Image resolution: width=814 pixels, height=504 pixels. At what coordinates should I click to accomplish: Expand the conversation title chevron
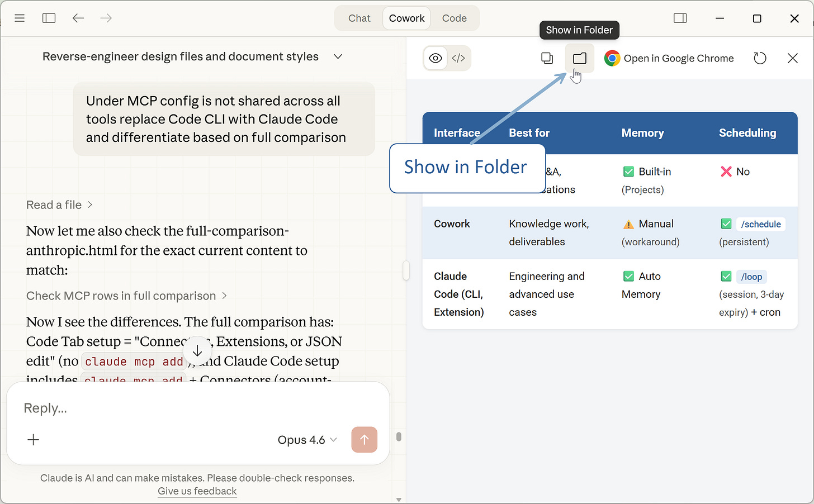[x=338, y=56]
